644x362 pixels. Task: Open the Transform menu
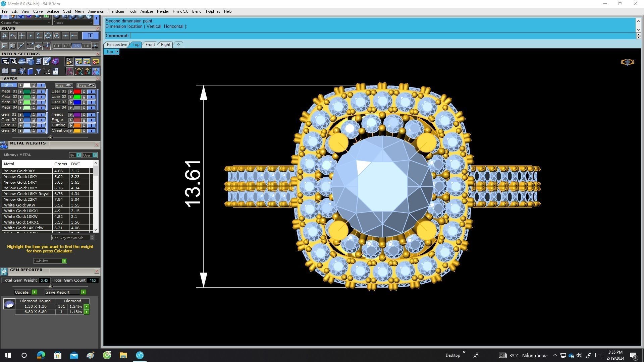tap(116, 11)
